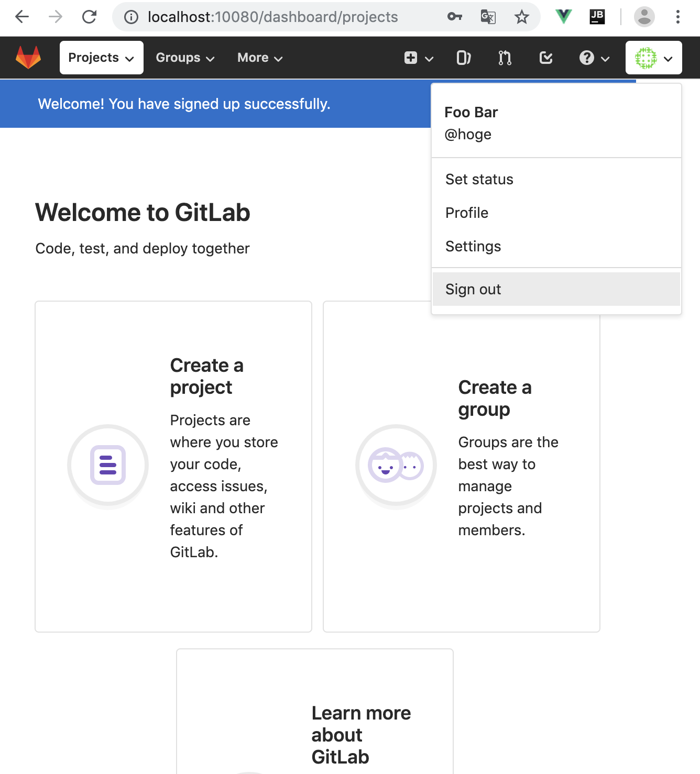Open the Issues icon in navbar

pos(464,58)
